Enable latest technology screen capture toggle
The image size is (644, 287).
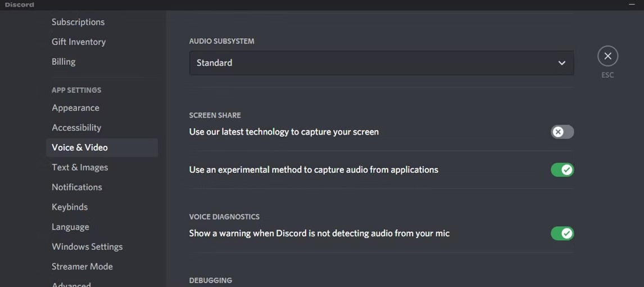pos(562,132)
